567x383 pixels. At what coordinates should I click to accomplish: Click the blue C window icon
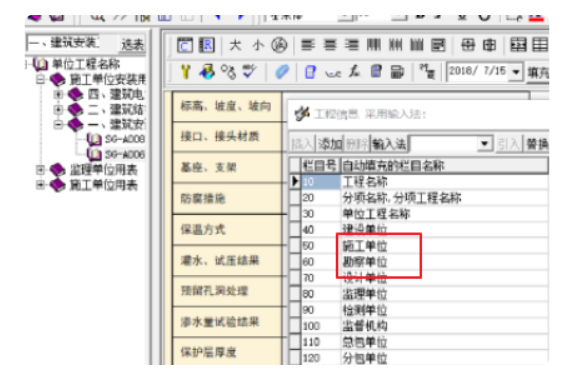(185, 46)
